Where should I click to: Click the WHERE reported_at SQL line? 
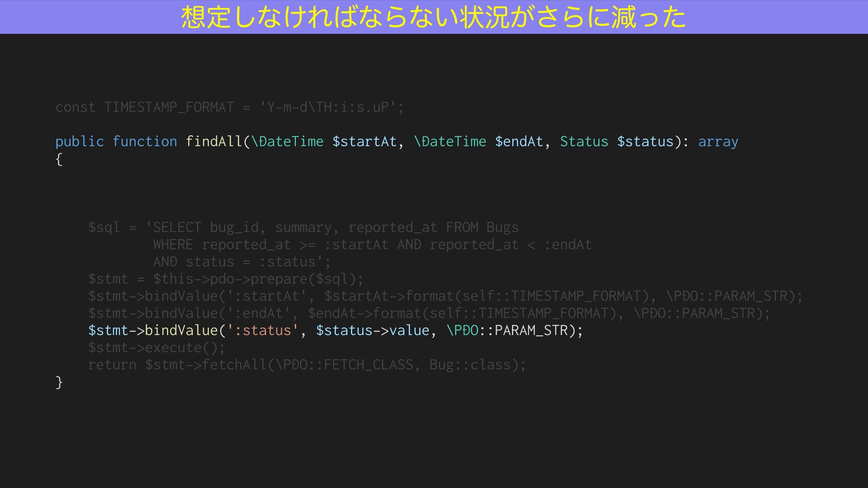372,245
